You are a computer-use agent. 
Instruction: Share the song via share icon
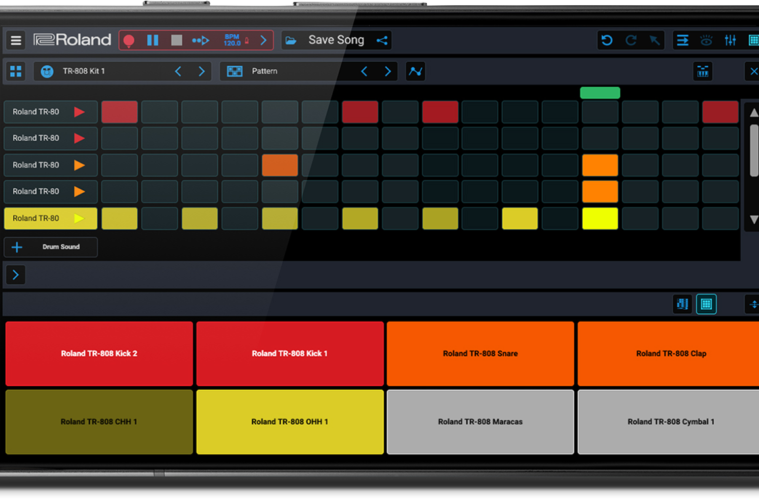click(382, 40)
